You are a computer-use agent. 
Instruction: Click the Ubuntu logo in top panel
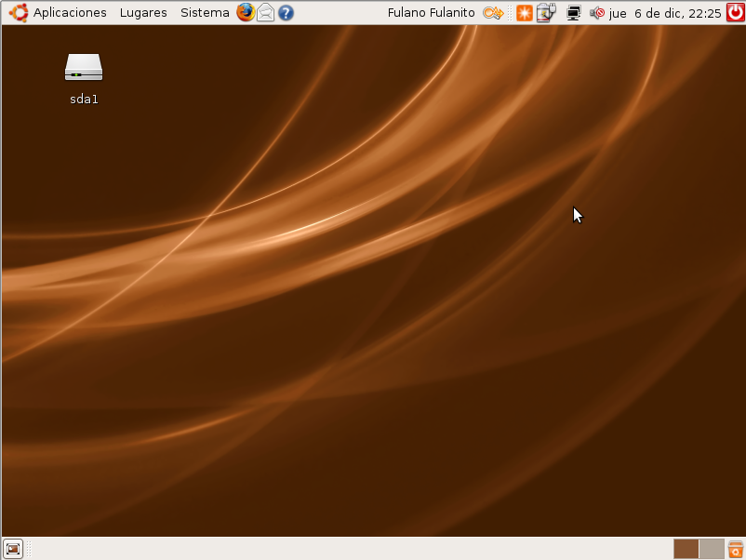pos(19,13)
